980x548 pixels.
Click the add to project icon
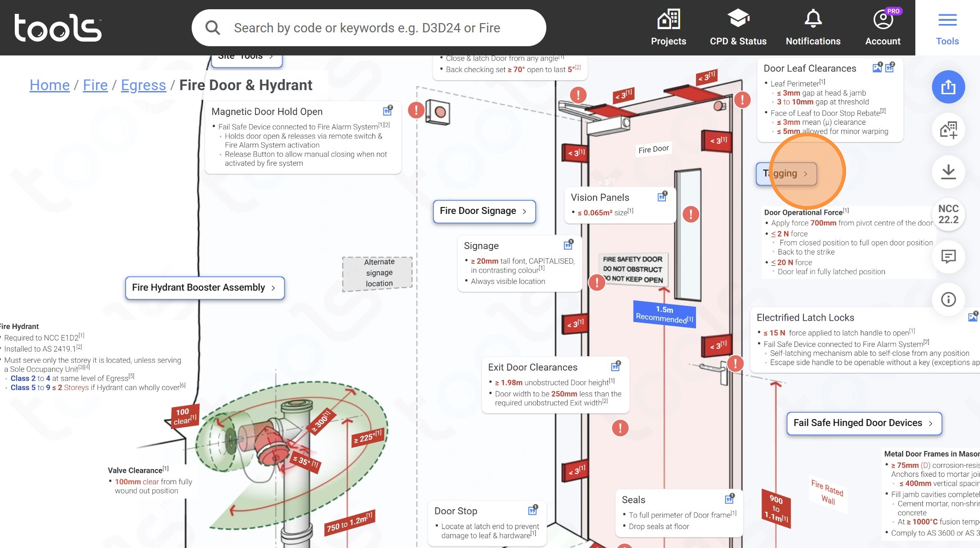[948, 130]
